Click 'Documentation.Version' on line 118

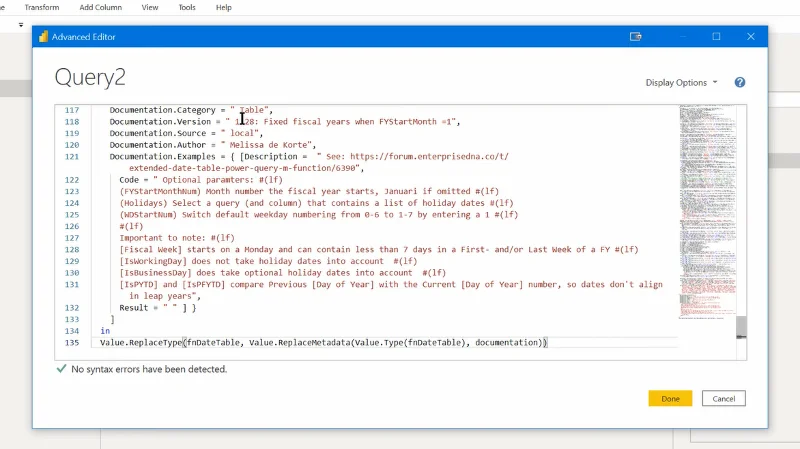point(160,121)
